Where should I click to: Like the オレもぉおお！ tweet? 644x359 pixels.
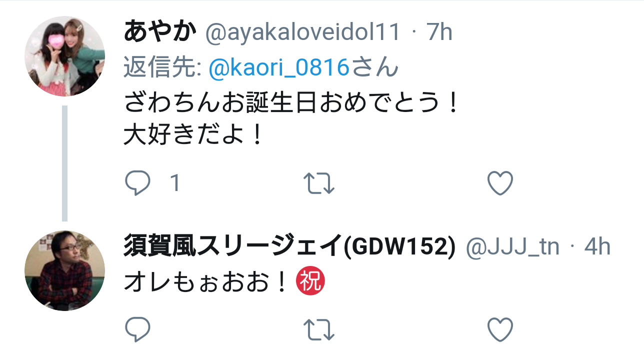click(500, 329)
